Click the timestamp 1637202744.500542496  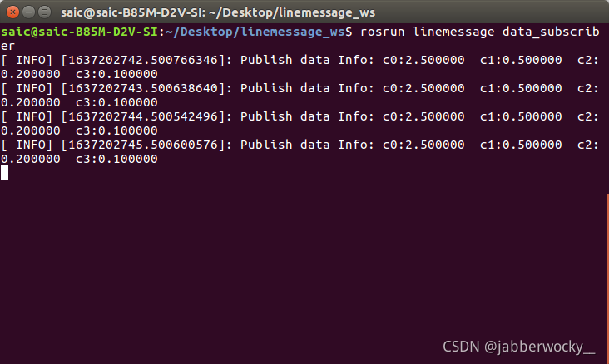(x=143, y=116)
